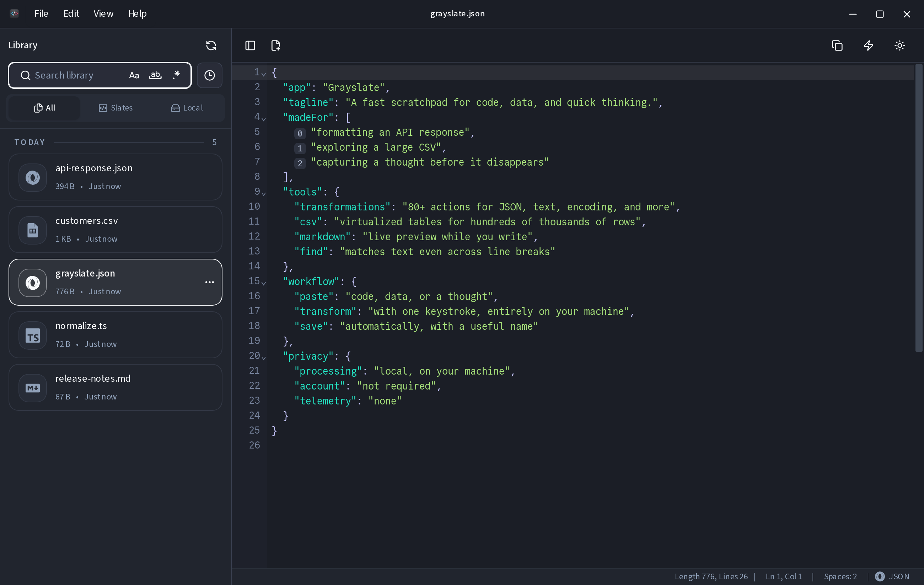Open the Edit menu

(71, 14)
